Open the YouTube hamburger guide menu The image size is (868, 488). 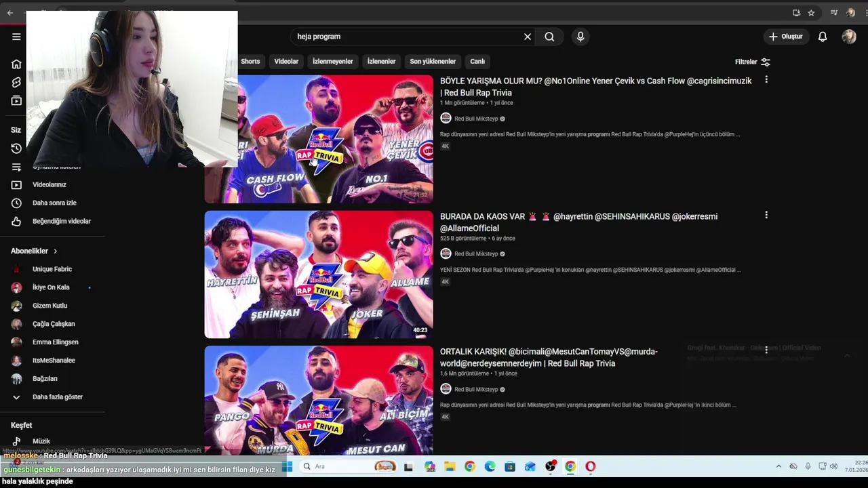[16, 37]
